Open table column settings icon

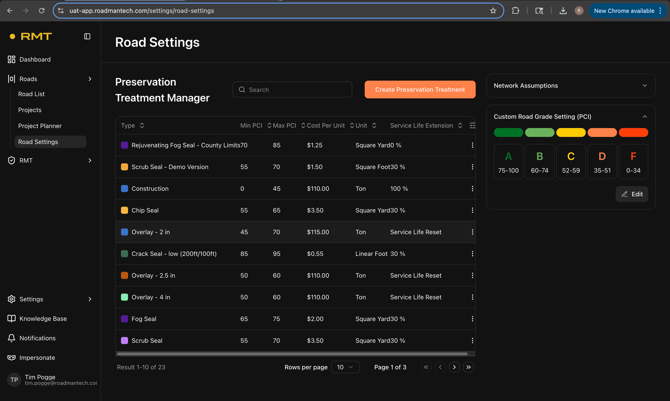[x=472, y=126]
